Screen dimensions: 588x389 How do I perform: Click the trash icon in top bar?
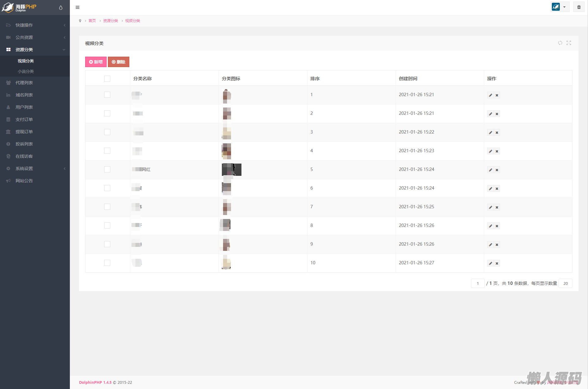tap(579, 7)
